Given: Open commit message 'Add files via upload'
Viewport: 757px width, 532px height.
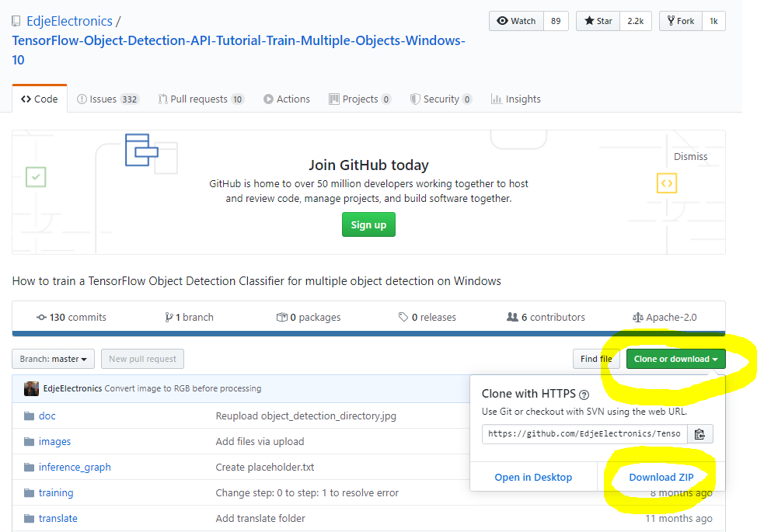Looking at the screenshot, I should (260, 441).
